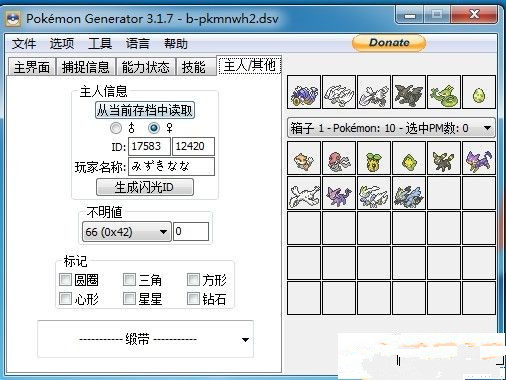The height and width of the screenshot is (380, 506).
Task: Select the orange Pokémon in box slot one
Action: pos(304,158)
